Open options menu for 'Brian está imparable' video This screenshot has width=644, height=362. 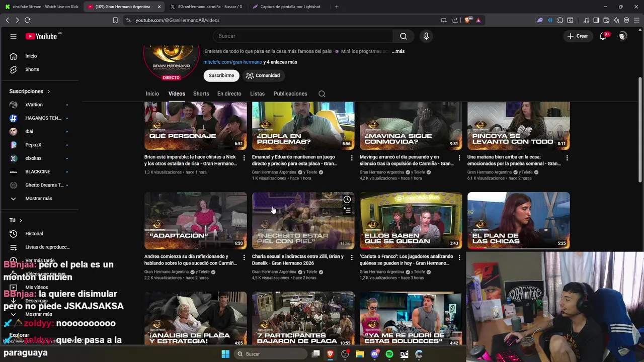coord(244,158)
